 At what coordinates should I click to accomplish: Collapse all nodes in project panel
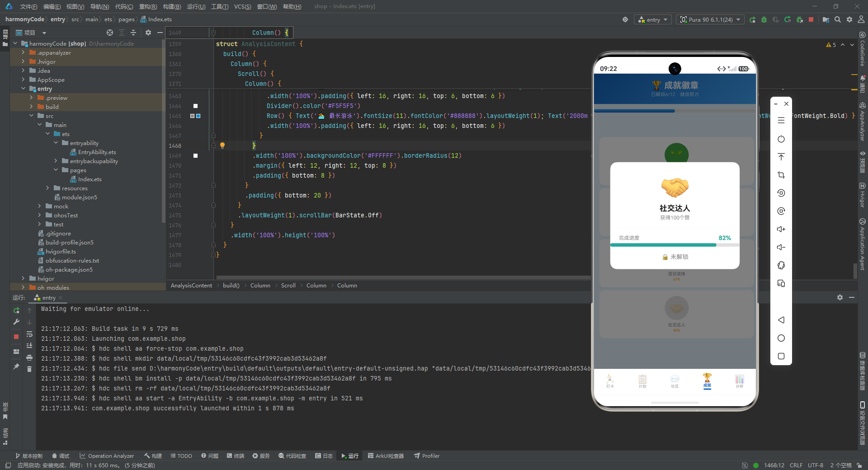pyautogui.click(x=133, y=33)
